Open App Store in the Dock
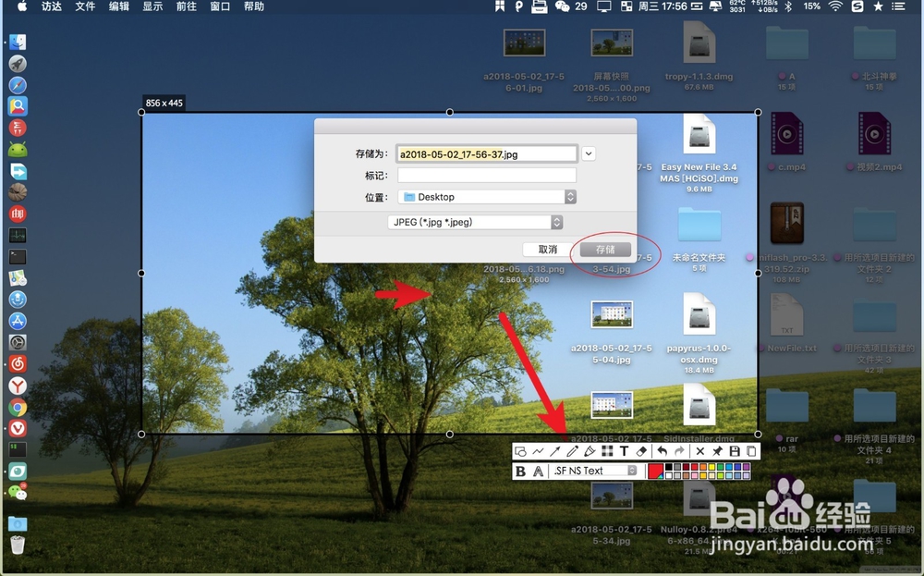This screenshot has width=924, height=576. (18, 321)
